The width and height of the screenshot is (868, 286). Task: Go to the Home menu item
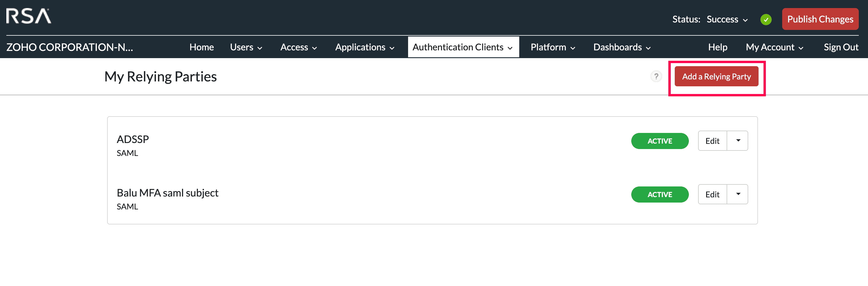pyautogui.click(x=202, y=47)
